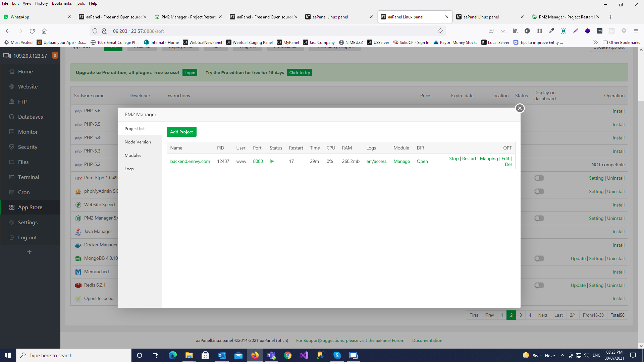This screenshot has height=362, width=644.
Task: Click the add server plus icon in sidebar
Action: 30,252
